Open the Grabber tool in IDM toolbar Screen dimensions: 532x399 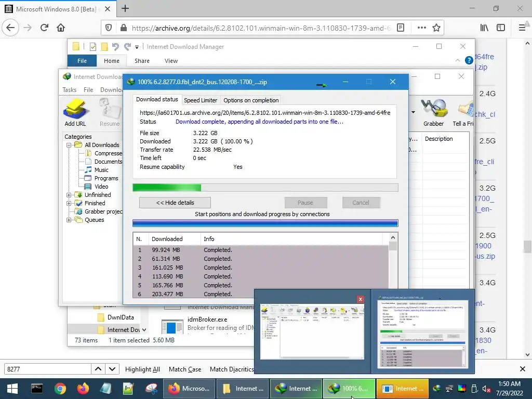pyautogui.click(x=433, y=112)
